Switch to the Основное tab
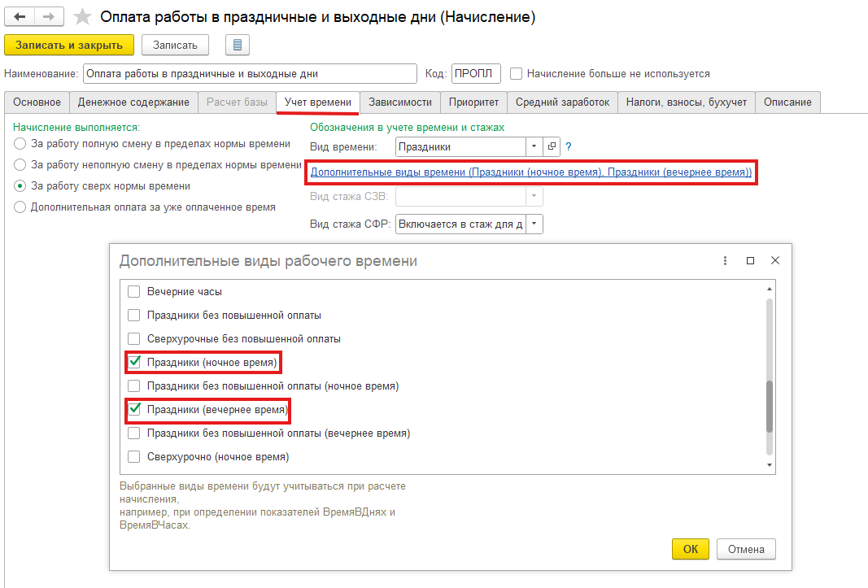This screenshot has width=868, height=588. tap(37, 102)
